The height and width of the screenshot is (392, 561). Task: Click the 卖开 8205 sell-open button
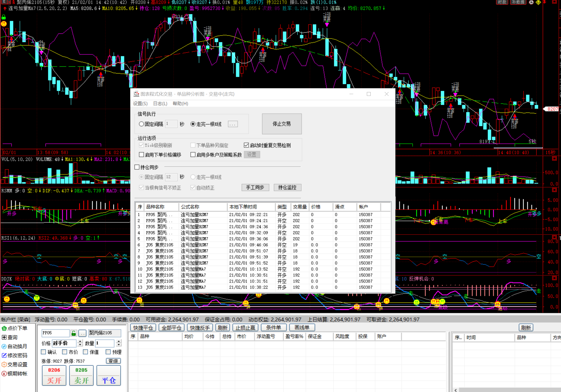coord(81,375)
